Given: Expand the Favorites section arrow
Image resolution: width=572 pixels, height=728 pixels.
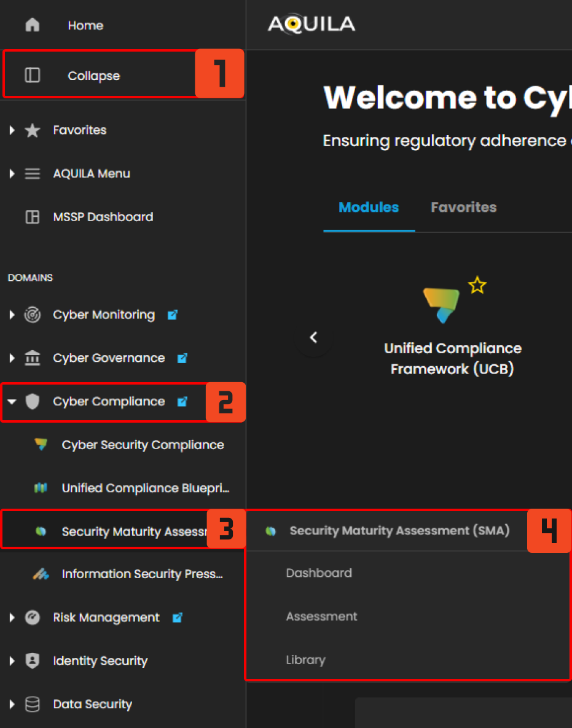Looking at the screenshot, I should 12,130.
